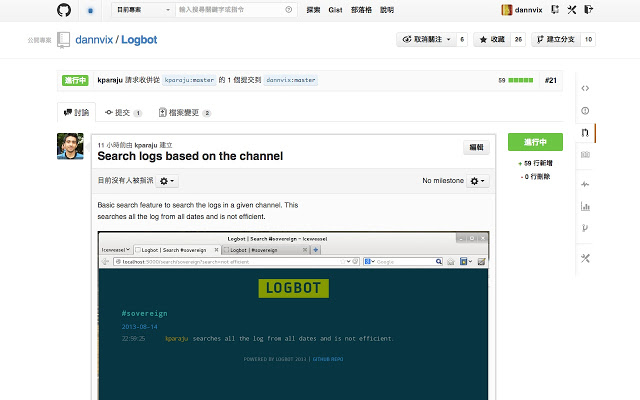
Task: Open the Gist menu link
Action: click(x=335, y=10)
